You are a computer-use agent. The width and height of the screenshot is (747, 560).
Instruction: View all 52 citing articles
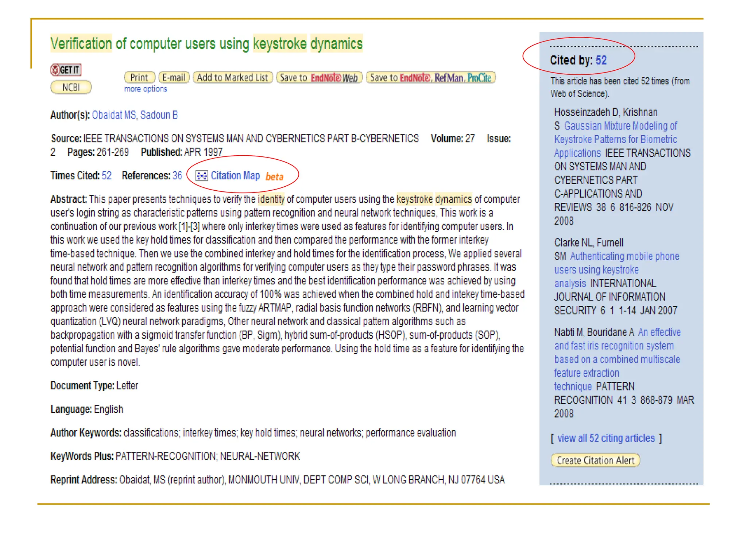pos(606,438)
